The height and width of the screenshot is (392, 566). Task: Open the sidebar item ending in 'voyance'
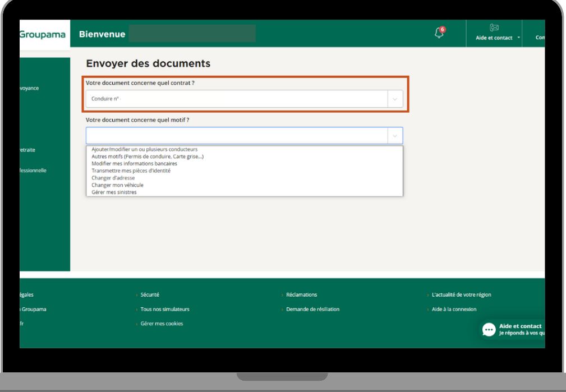click(x=29, y=88)
